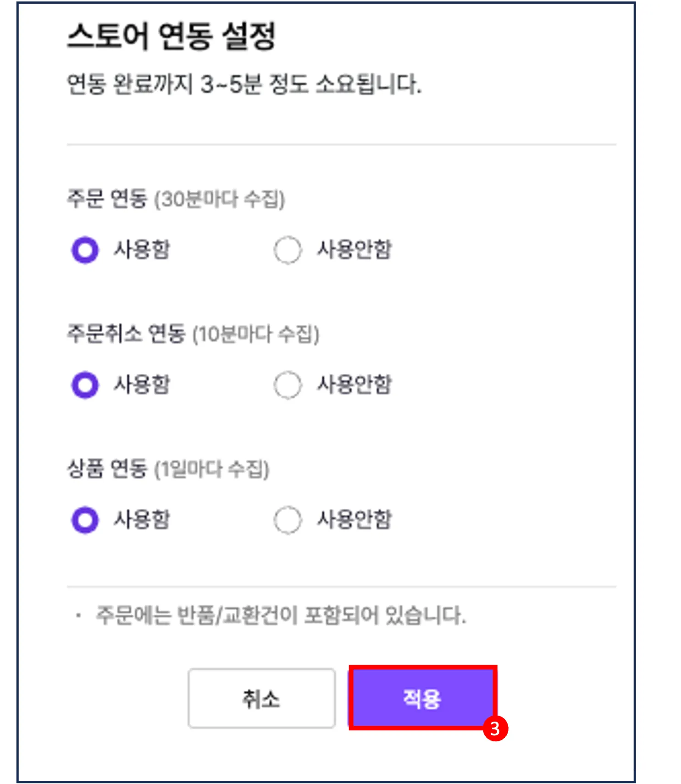Screen dimensions: 681x784
Task: Click '사용함' text label in 주문취소 연동 row
Action: [142, 384]
